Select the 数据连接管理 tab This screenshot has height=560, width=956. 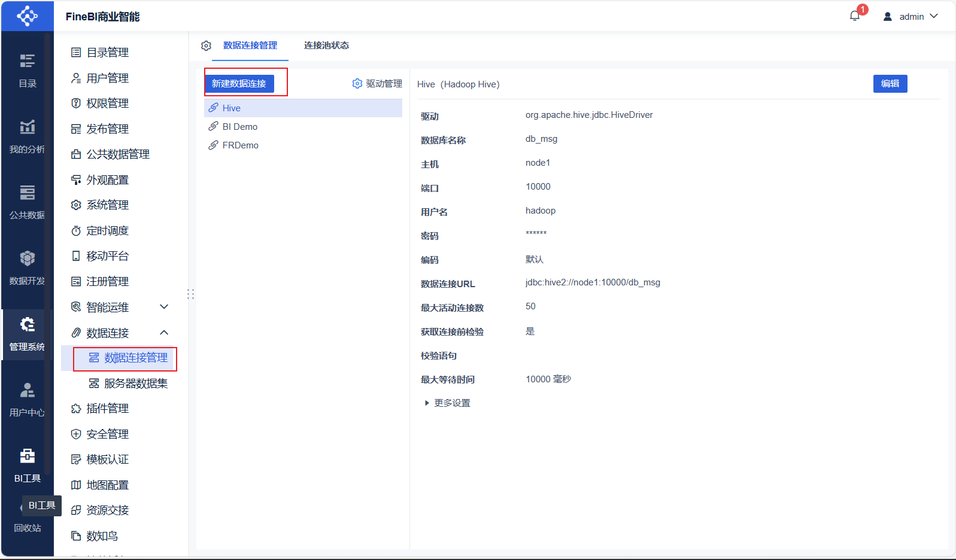pos(250,45)
